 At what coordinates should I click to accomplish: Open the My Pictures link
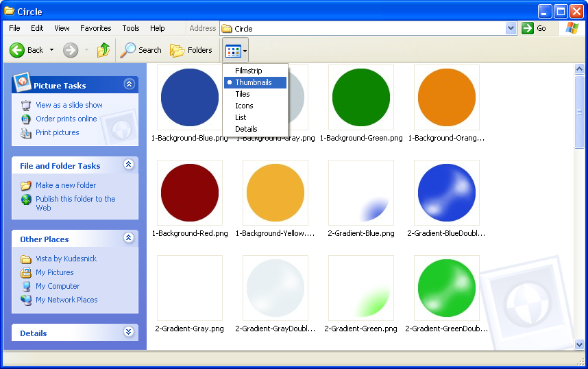pyautogui.click(x=54, y=272)
